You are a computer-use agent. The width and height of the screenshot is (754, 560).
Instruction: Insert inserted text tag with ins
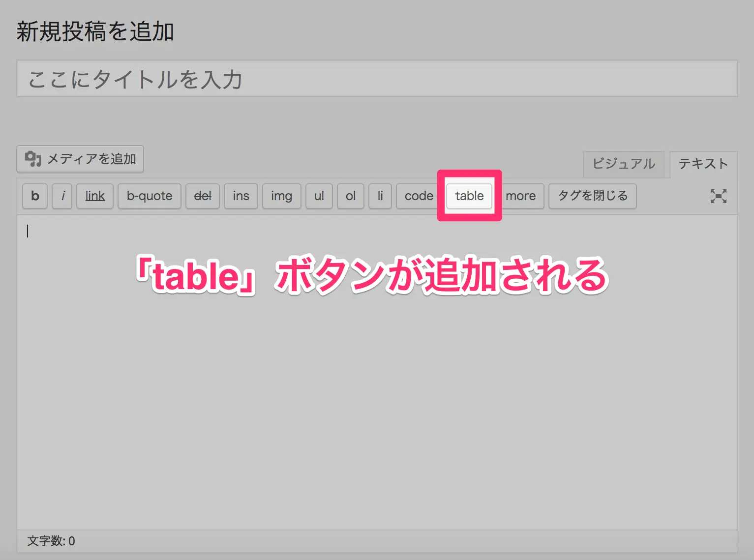(241, 196)
